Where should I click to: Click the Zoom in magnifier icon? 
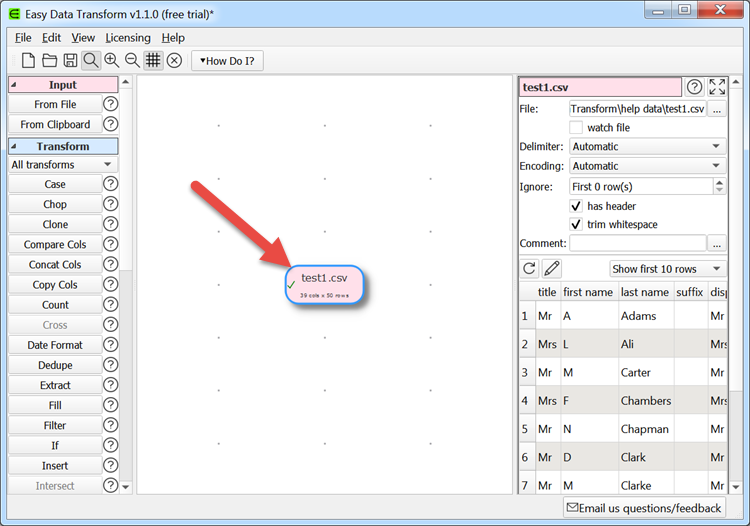pyautogui.click(x=112, y=61)
